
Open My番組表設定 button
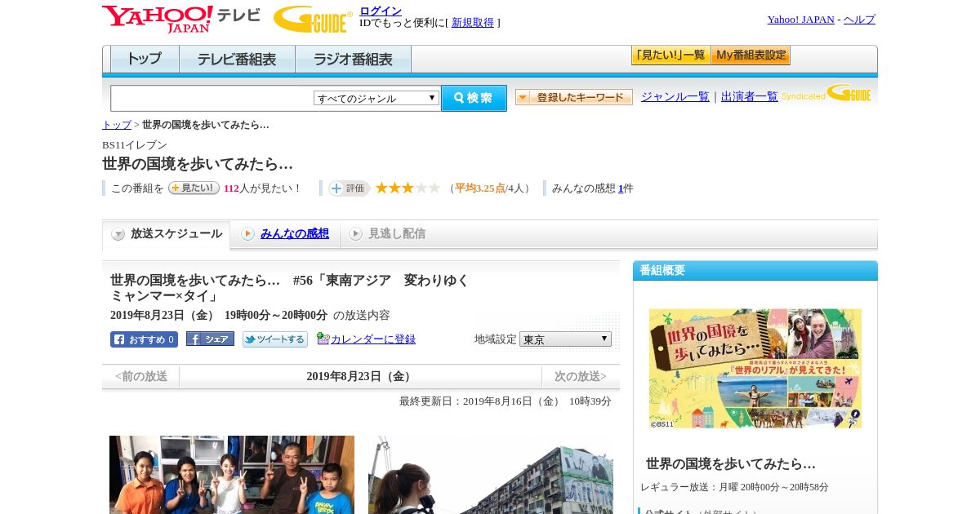(751, 55)
